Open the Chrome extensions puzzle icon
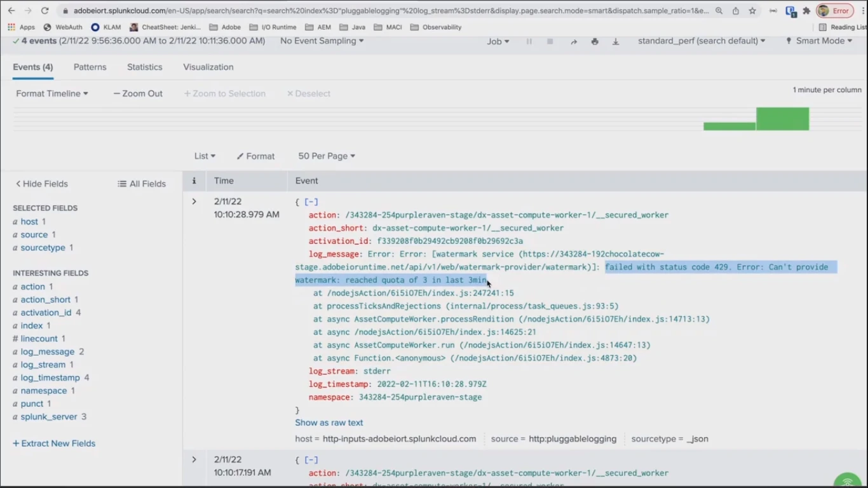This screenshot has width=868, height=488. pyautogui.click(x=806, y=11)
